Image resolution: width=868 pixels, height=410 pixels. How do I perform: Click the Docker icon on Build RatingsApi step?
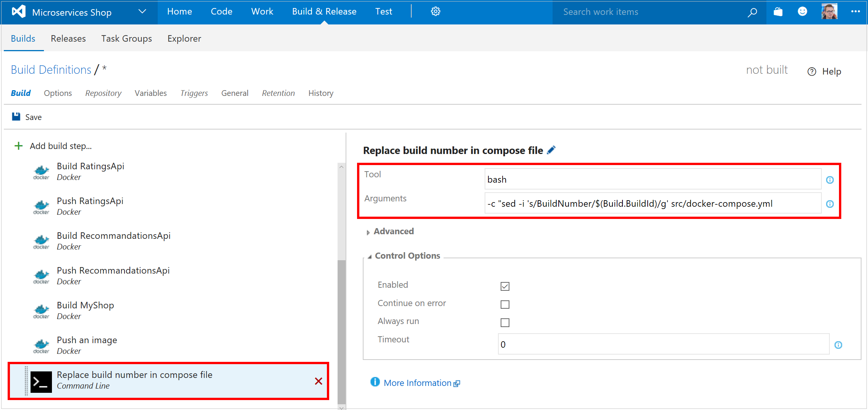(41, 172)
